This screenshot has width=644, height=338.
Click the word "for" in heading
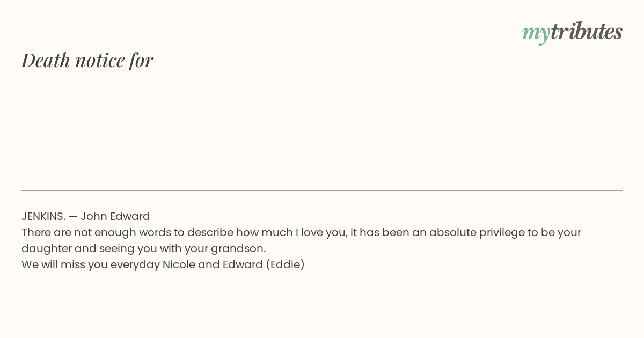[141, 60]
